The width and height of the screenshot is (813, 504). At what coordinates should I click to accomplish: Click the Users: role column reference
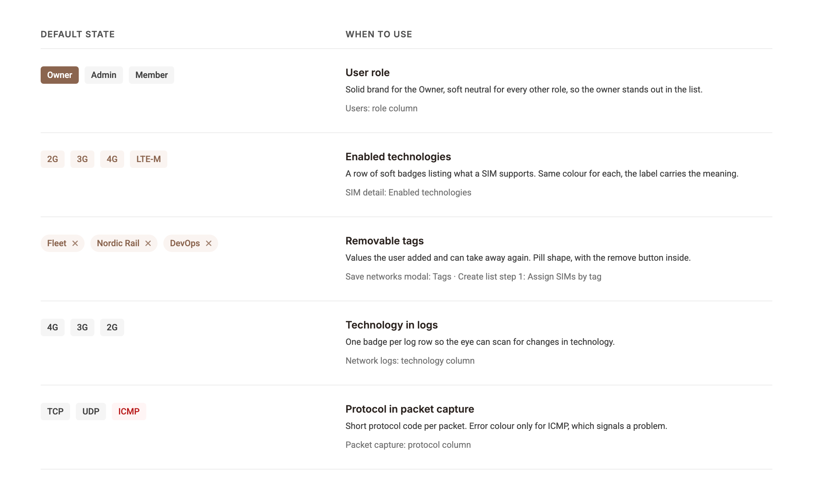pos(381,108)
